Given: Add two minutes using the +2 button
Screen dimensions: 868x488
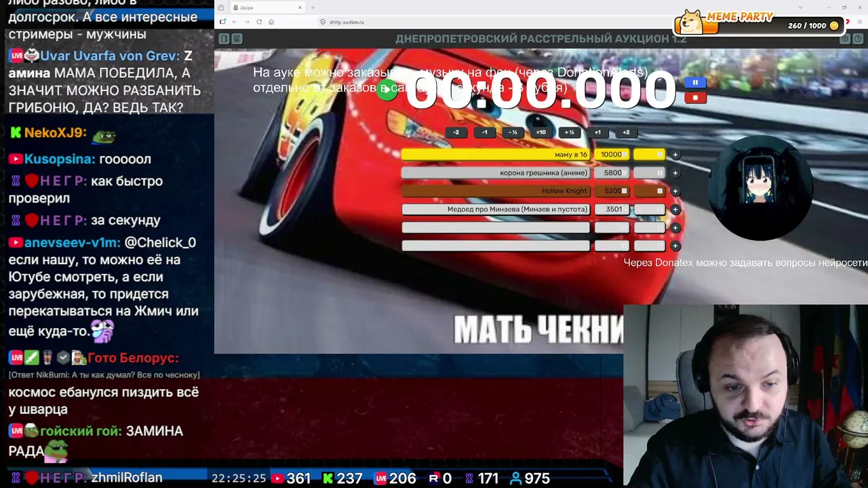Looking at the screenshot, I should (x=626, y=133).
